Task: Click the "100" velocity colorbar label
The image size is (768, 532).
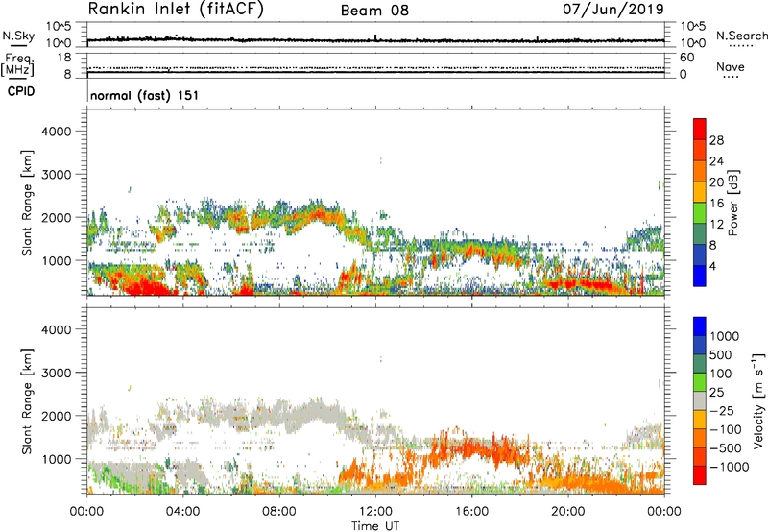Action: point(720,374)
